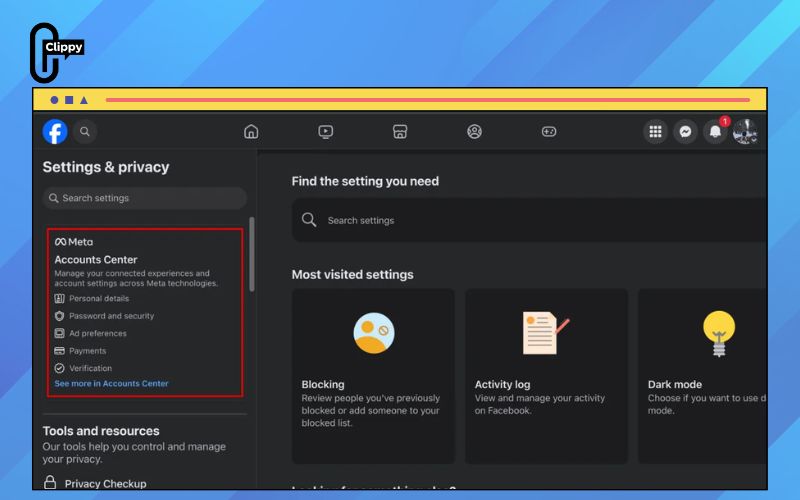Viewport: 800px width, 500px height.
Task: Click the Password and security shield icon
Action: pyautogui.click(x=60, y=316)
